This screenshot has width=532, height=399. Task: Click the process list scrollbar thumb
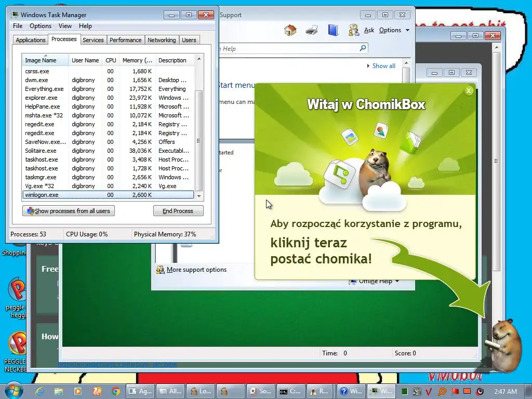coord(199,140)
